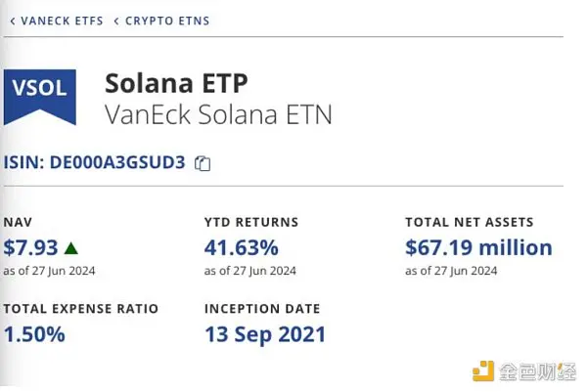587x392 pixels.
Task: Click the VSOL ticker badge
Action: click(40, 91)
